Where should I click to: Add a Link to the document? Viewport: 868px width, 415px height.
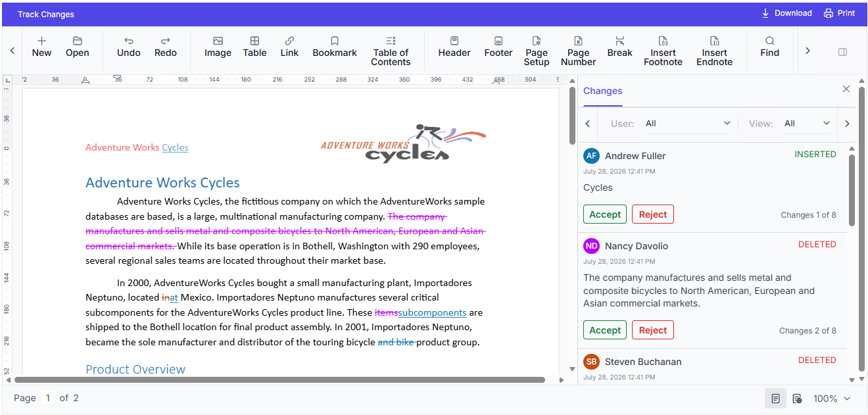coord(289,47)
